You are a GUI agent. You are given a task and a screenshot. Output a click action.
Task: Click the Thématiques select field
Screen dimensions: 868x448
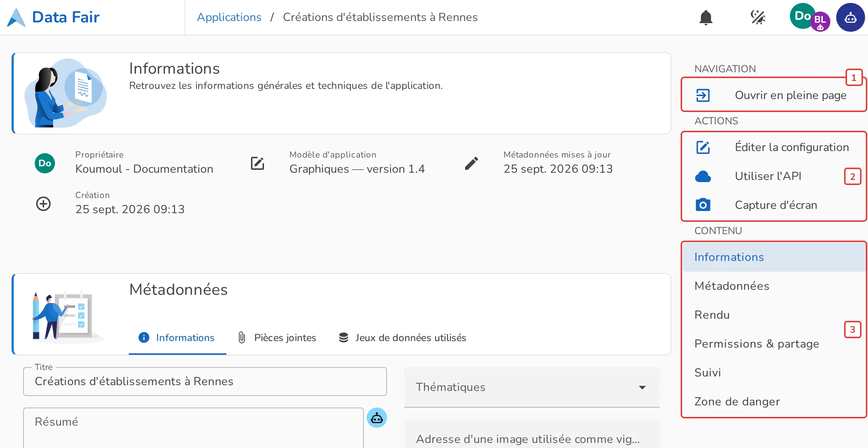tap(532, 387)
